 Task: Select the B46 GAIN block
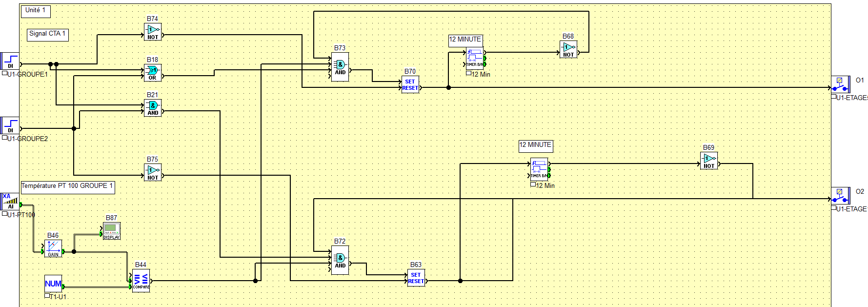53,248
